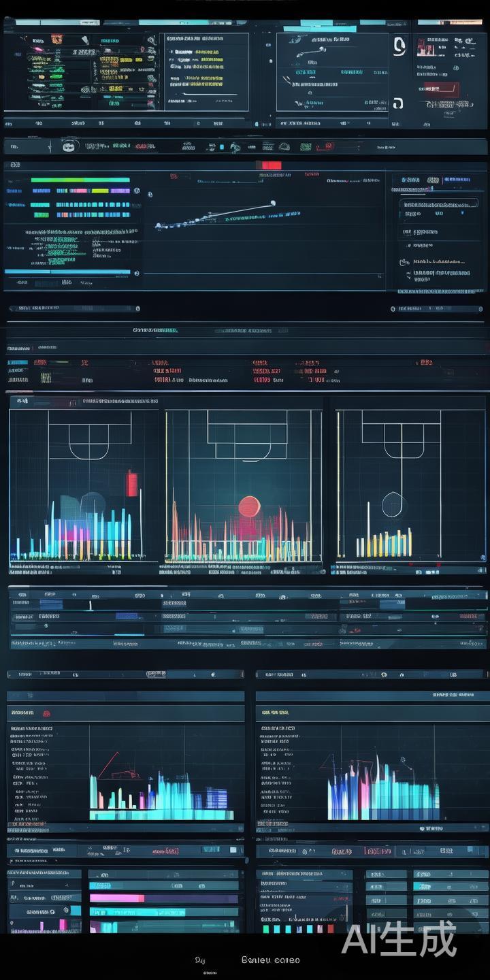The image size is (490, 980).
Task: Click the red icon in lower-left chart header
Action: (x=46, y=713)
